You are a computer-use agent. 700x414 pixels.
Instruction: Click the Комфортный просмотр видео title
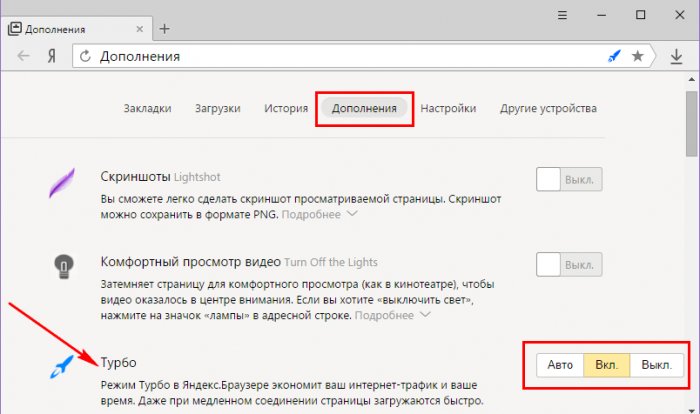point(191,262)
